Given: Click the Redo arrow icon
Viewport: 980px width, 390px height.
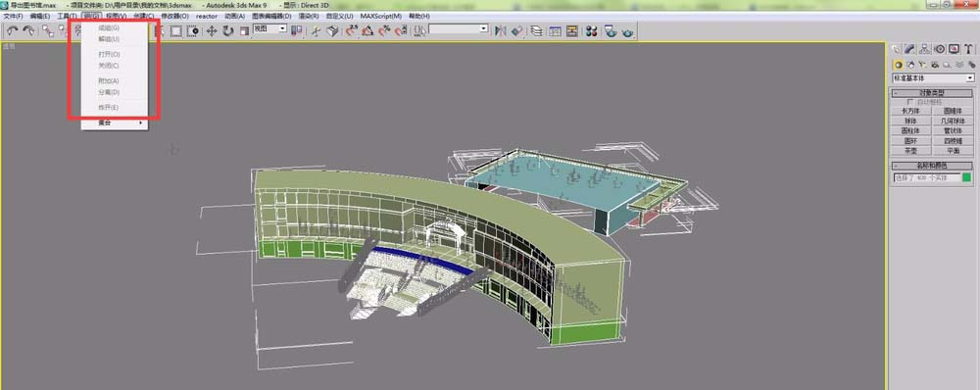Looking at the screenshot, I should click(x=28, y=30).
